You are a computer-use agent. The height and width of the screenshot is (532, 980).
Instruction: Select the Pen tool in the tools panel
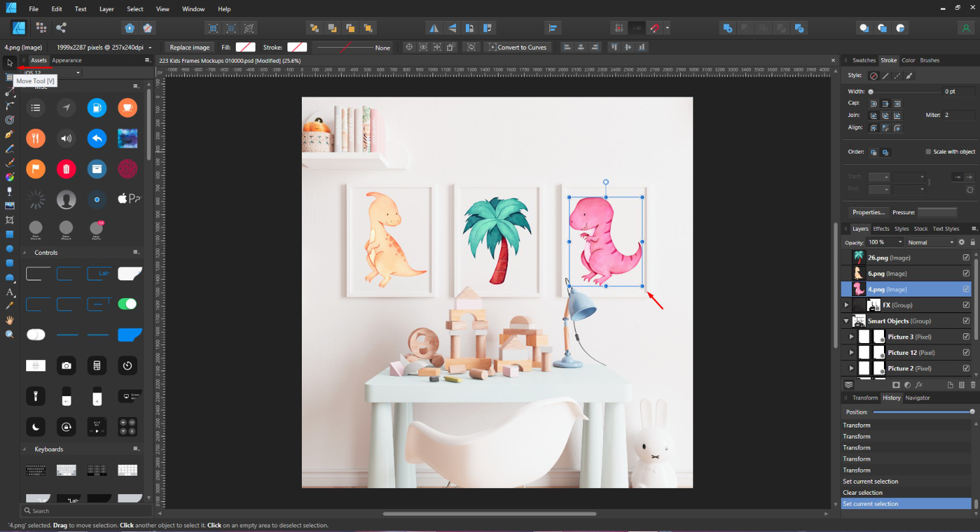[9, 135]
